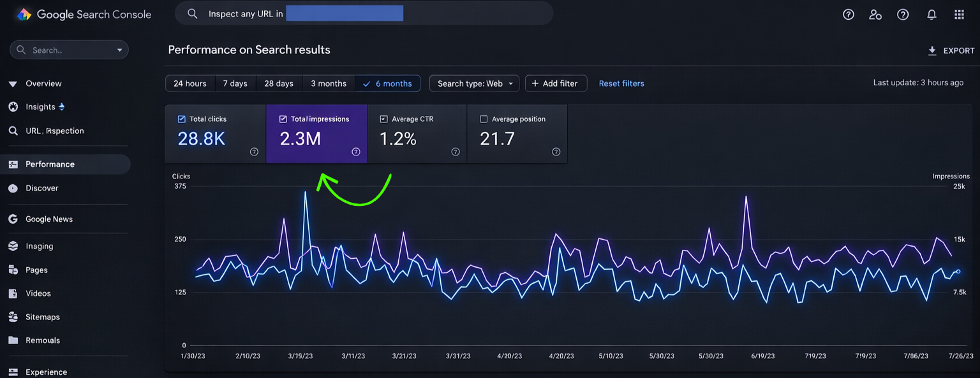The image size is (980, 378).
Task: Collapse the Overview section in sidebar
Action: click(x=13, y=84)
